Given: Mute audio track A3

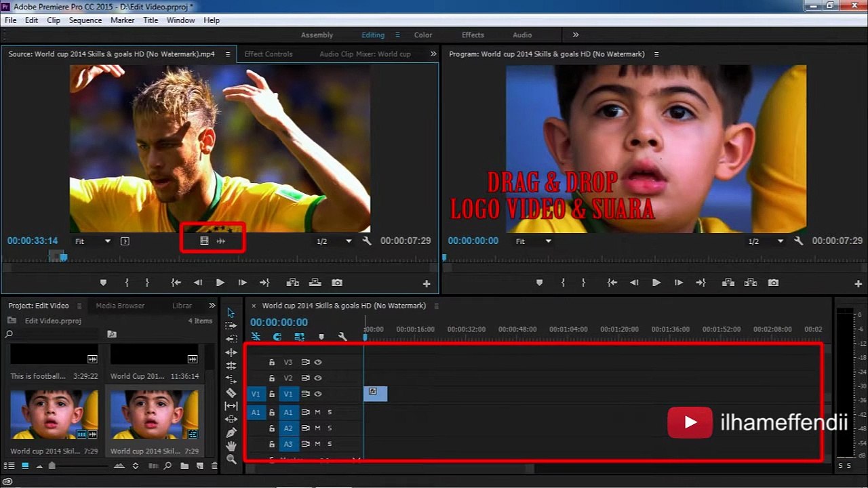Looking at the screenshot, I should [317, 444].
